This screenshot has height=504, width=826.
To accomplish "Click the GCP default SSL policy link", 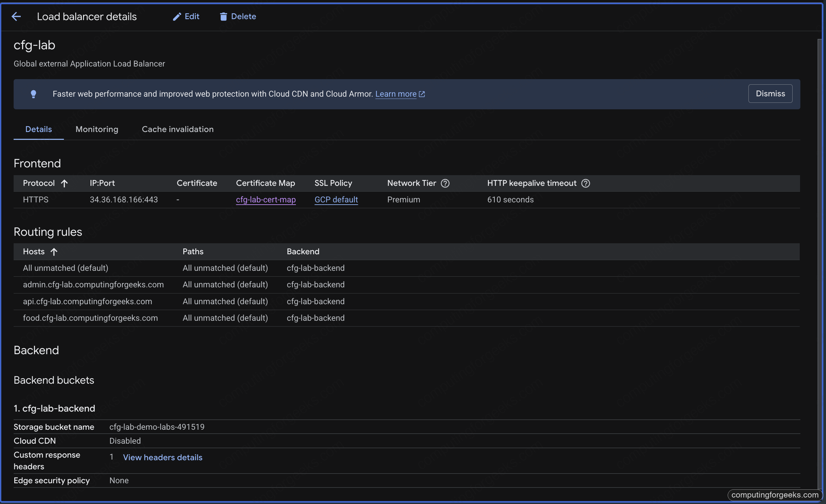I will [336, 200].
